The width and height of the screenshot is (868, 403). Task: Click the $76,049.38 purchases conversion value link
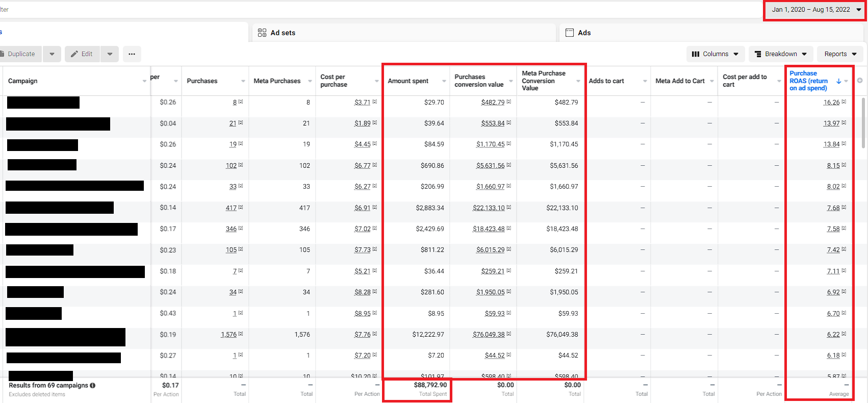[489, 335]
